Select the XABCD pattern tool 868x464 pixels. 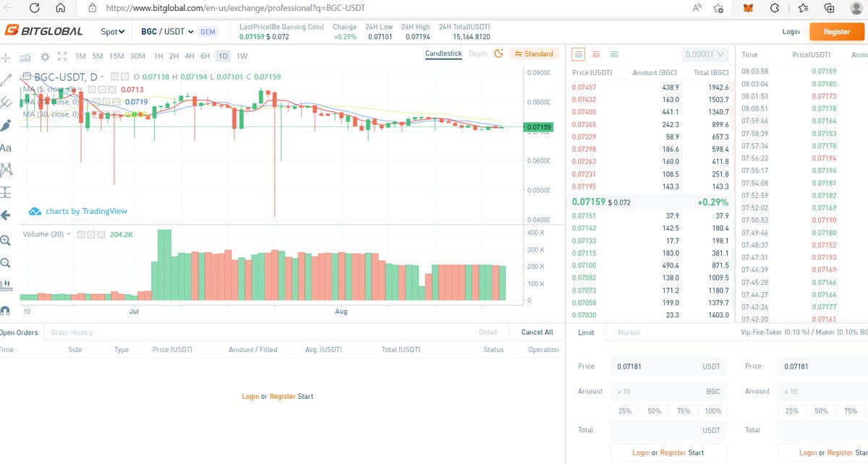6,170
